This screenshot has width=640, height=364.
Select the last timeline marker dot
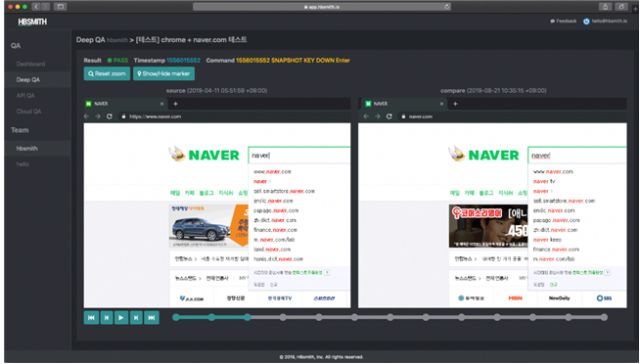[604, 317]
